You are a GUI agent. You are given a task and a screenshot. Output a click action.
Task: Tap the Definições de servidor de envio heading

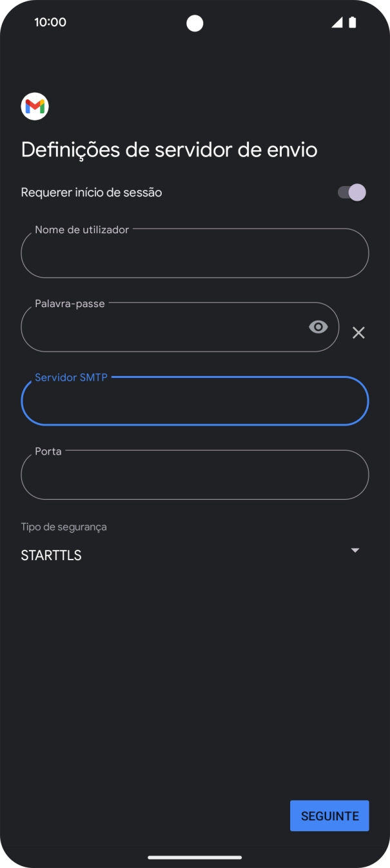tap(169, 149)
